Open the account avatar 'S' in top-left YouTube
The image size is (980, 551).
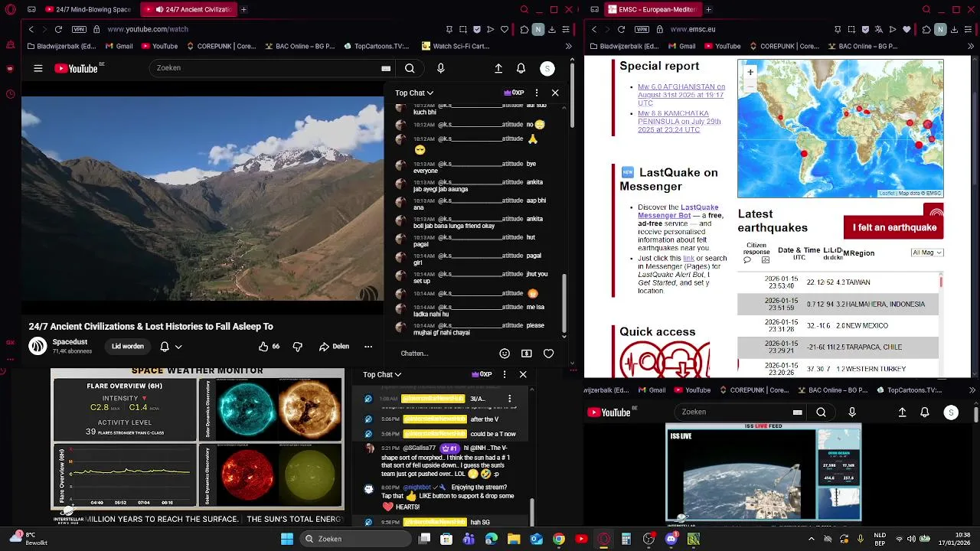547,68
